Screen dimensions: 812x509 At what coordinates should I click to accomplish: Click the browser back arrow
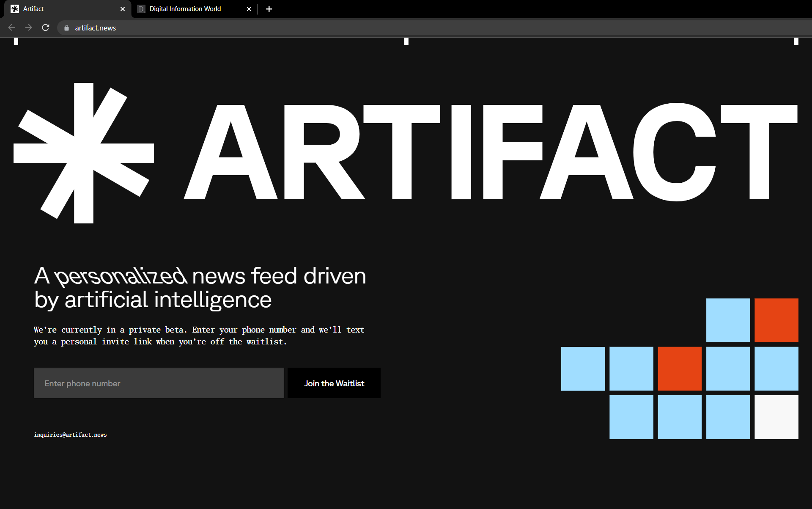(11, 28)
